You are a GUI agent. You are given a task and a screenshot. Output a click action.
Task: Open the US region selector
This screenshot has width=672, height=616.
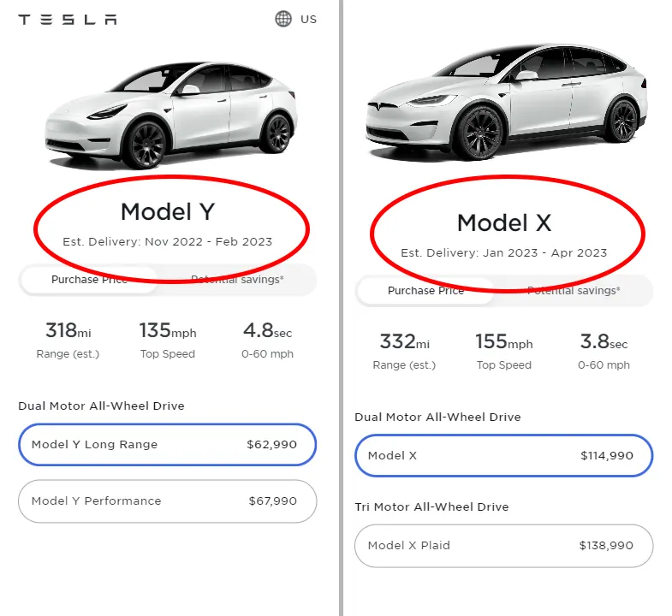pos(308,19)
